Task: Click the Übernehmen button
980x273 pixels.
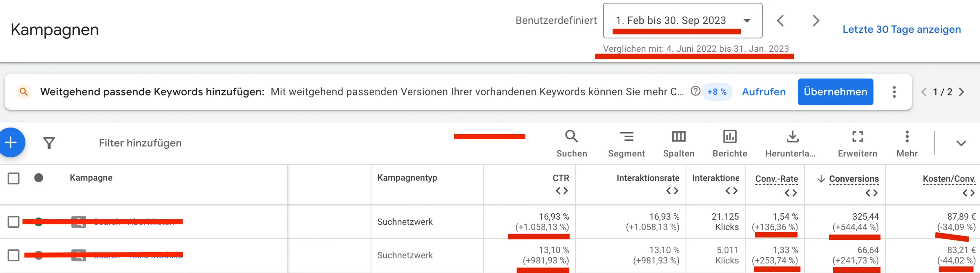Action: click(x=835, y=92)
